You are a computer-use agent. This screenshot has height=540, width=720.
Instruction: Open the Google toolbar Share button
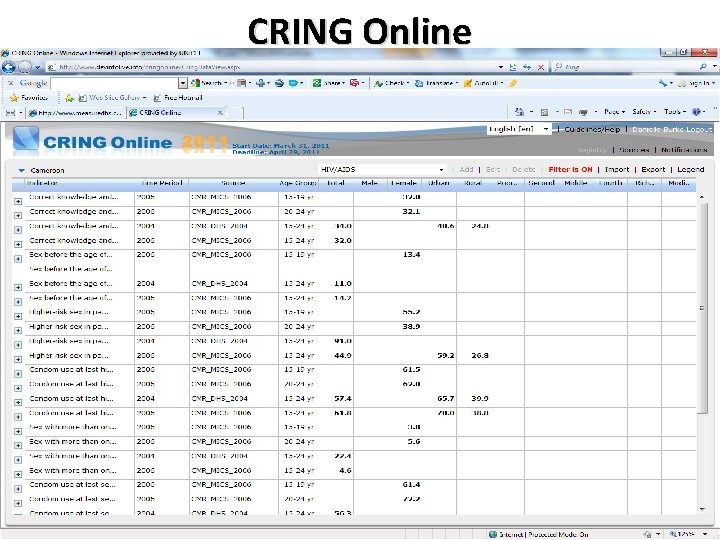(x=329, y=83)
